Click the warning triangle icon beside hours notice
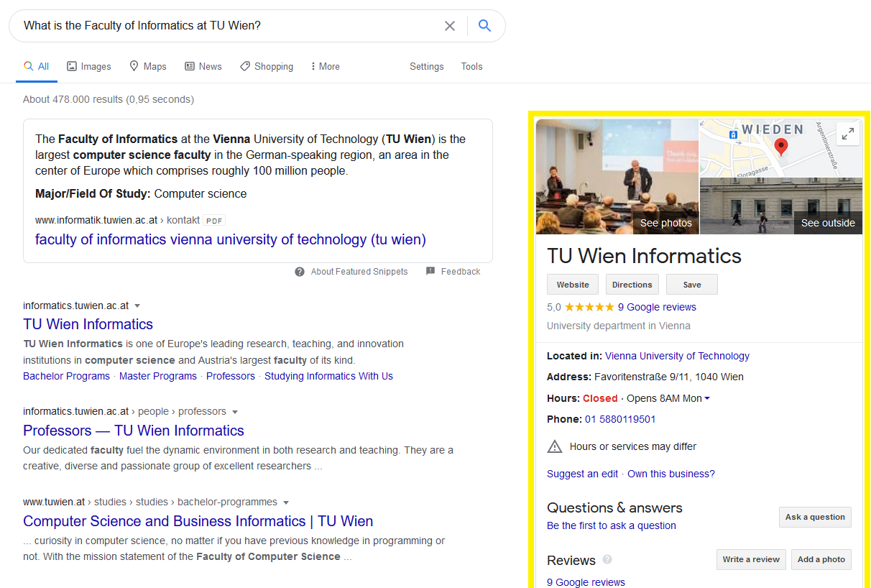Screen dimensions: 871x588 click(555, 446)
